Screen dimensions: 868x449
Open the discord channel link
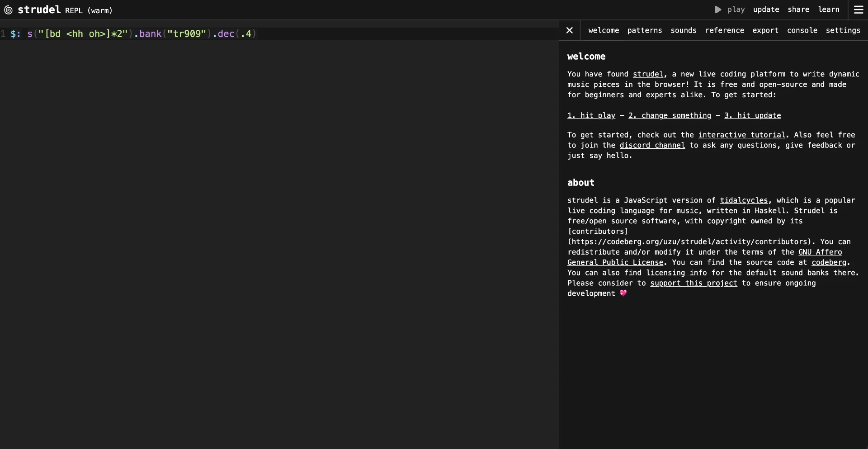click(x=652, y=146)
